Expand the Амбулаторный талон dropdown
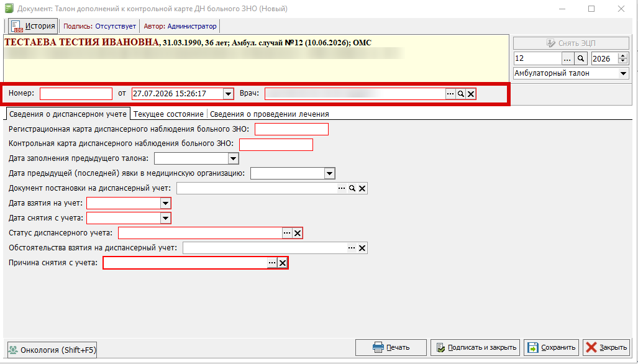This screenshot has width=638, height=364. coord(623,74)
